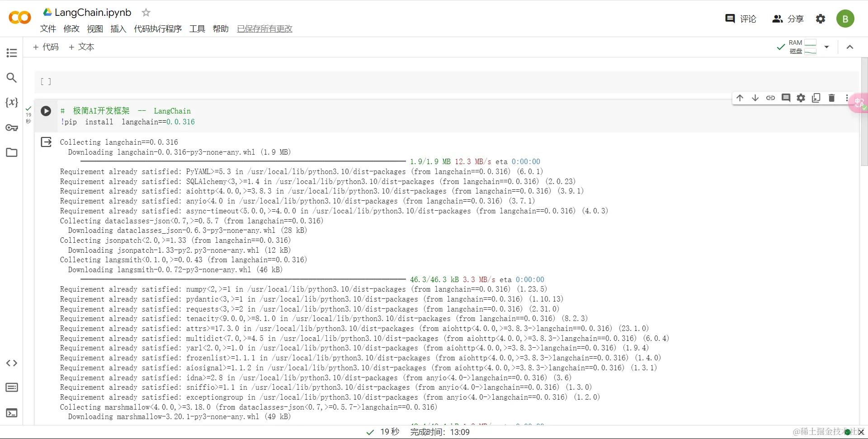Open the terminal panel

coord(12,413)
